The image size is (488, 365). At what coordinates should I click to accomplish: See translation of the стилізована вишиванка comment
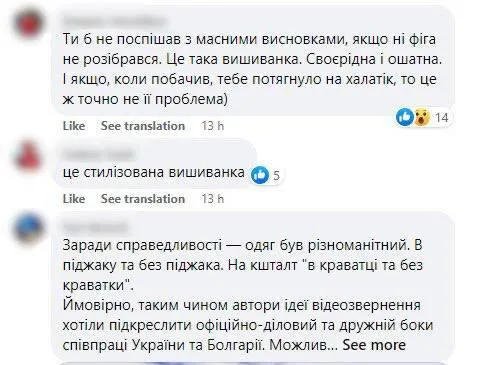click(143, 199)
